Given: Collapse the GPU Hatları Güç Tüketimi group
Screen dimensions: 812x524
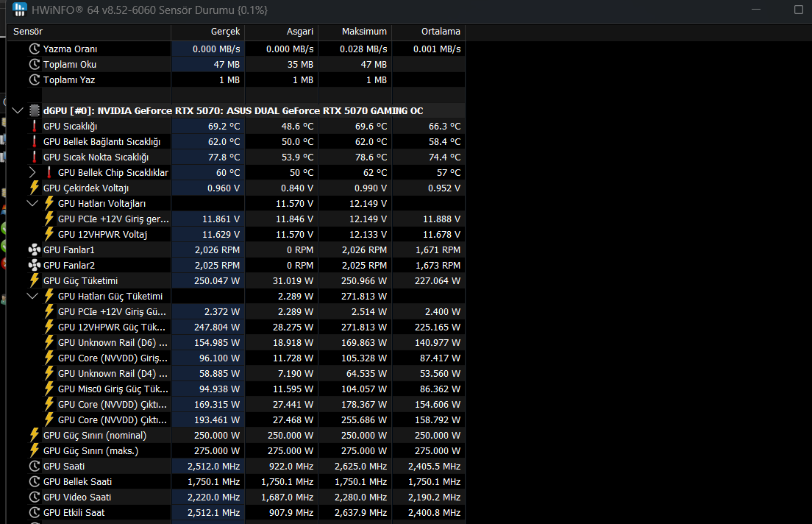Looking at the screenshot, I should tap(32, 296).
